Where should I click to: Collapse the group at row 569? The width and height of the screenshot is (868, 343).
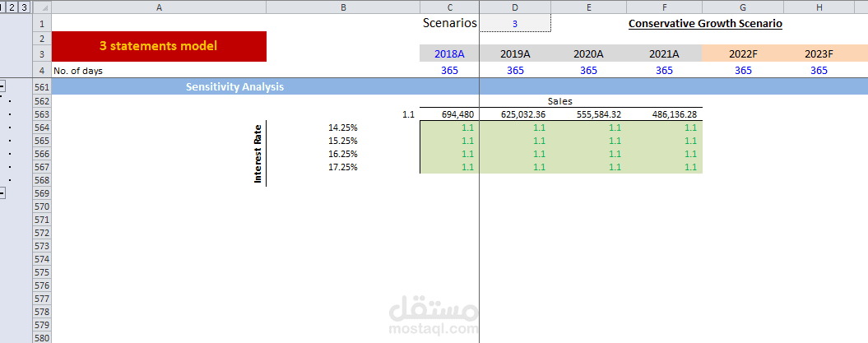2,193
